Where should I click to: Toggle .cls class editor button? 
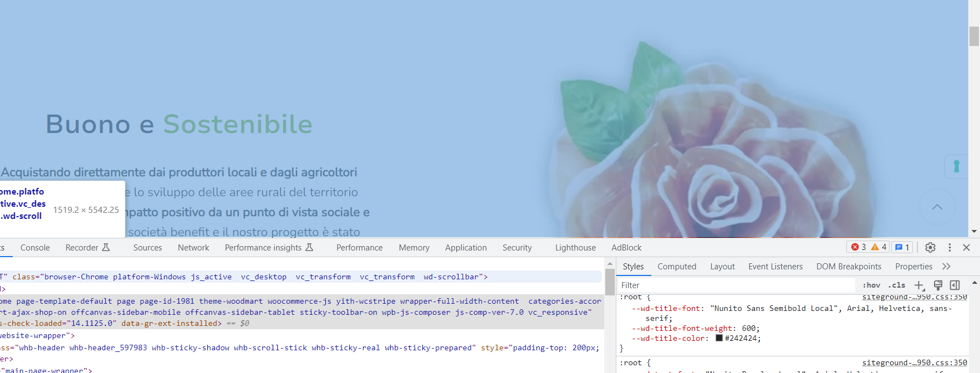[897, 285]
